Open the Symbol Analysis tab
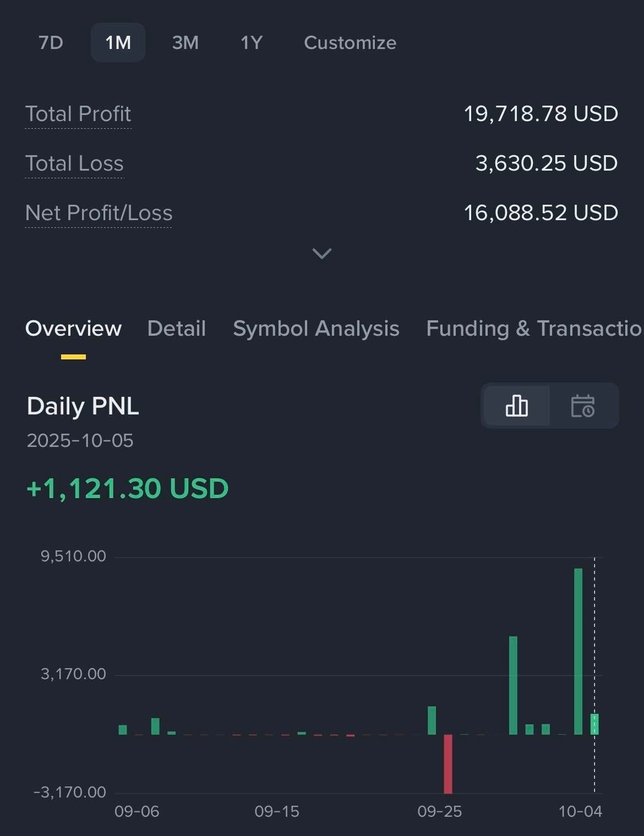Image resolution: width=644 pixels, height=836 pixels. (x=316, y=329)
